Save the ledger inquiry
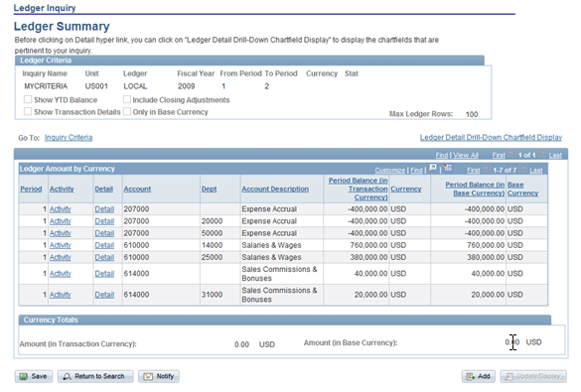The width and height of the screenshot is (581, 392). 34,376
